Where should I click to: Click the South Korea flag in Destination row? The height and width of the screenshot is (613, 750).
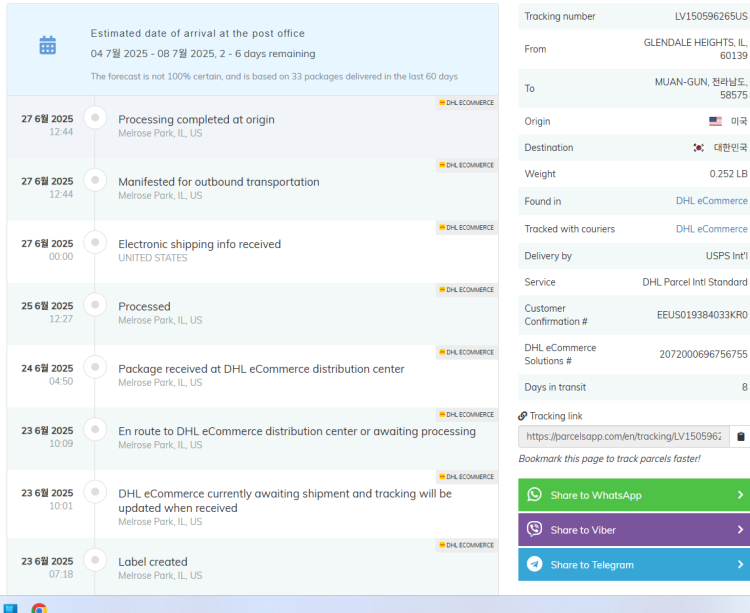pyautogui.click(x=699, y=148)
